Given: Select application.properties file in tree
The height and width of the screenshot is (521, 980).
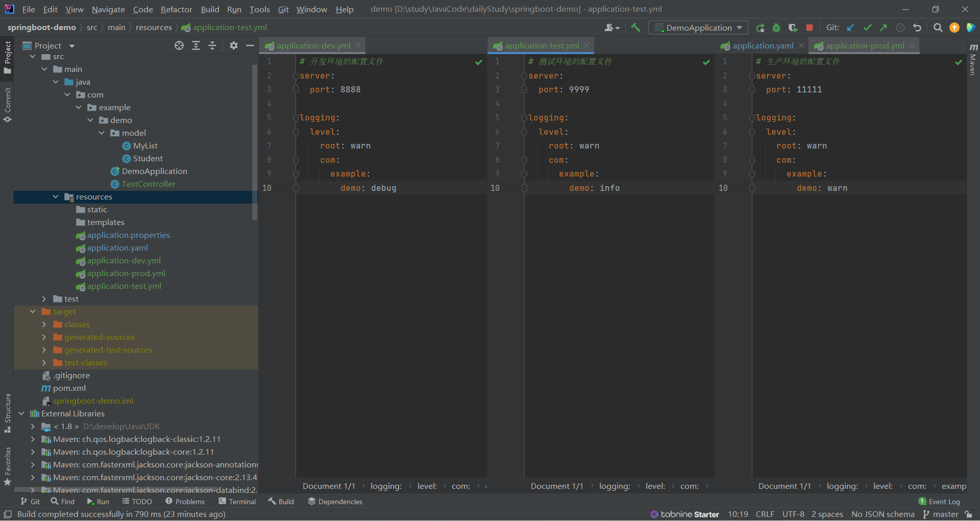Looking at the screenshot, I should click(x=128, y=235).
